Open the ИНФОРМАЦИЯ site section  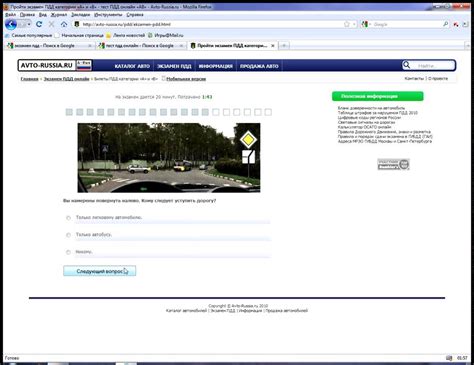point(216,66)
